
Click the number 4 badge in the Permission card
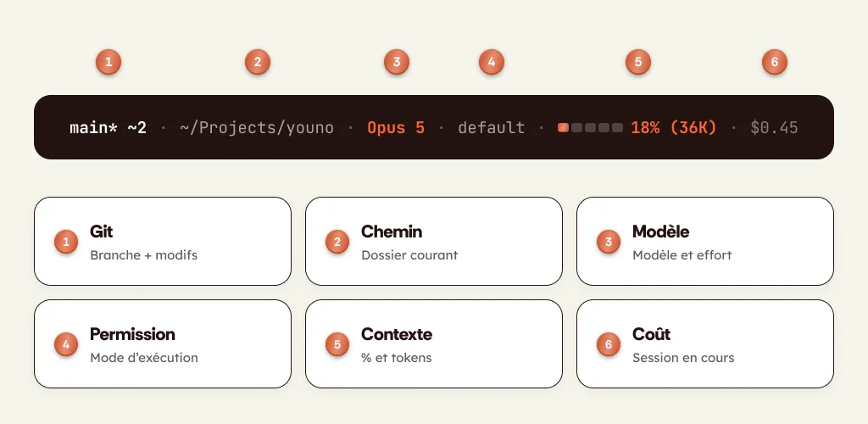coord(66,344)
